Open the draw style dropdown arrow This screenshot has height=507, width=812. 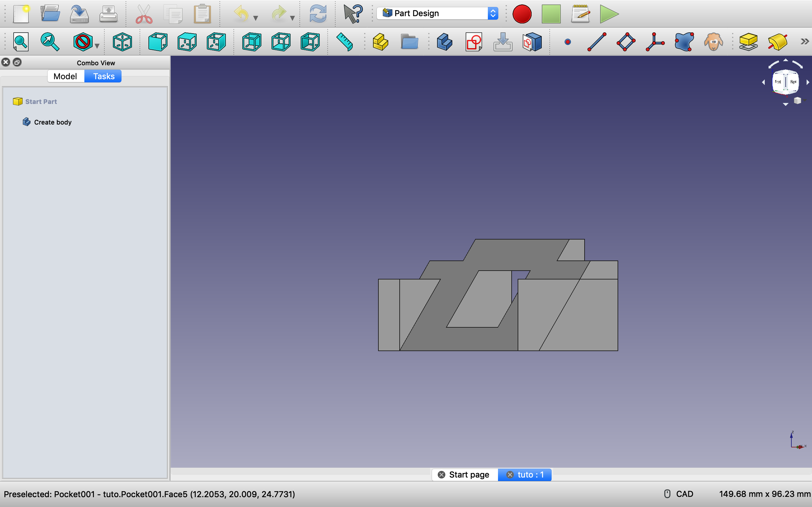tap(97, 46)
